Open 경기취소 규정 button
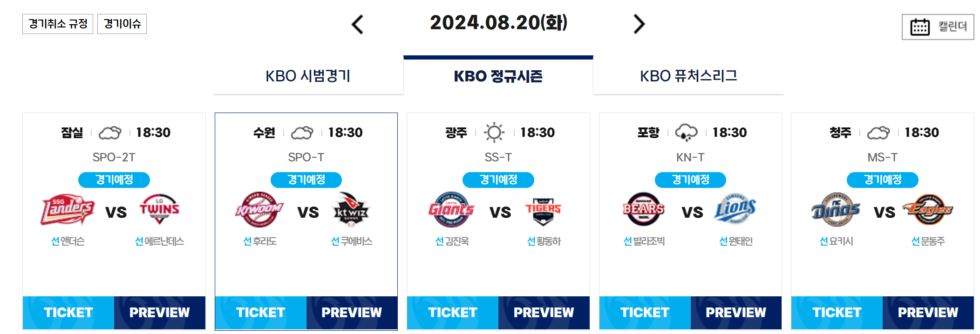This screenshot has height=334, width=980. click(58, 24)
